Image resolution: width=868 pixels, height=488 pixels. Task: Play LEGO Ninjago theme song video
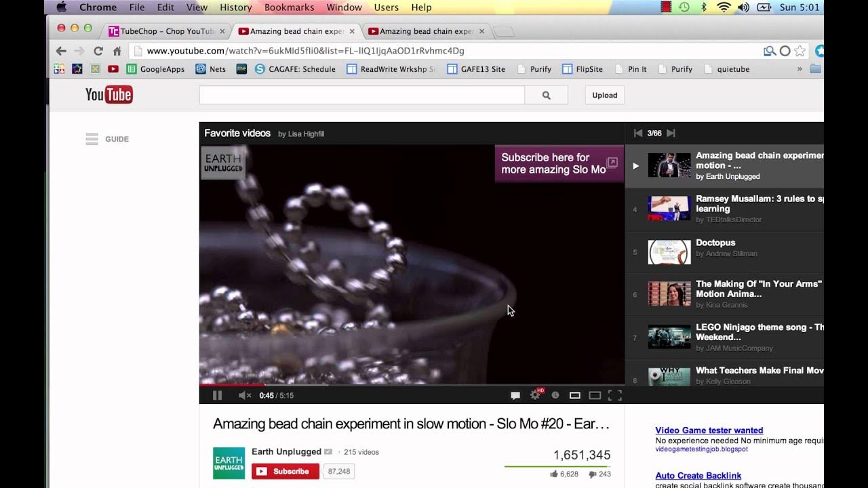pos(724,338)
